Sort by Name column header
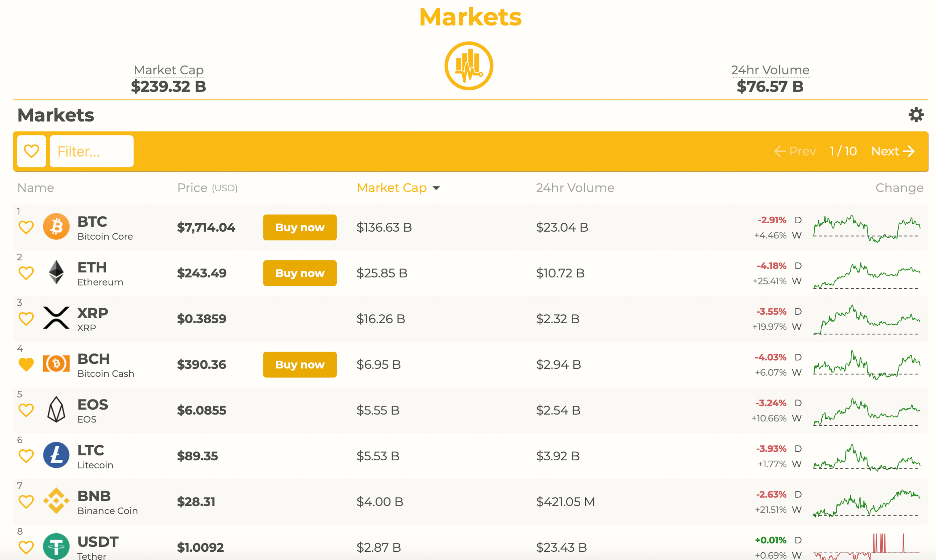Image resolution: width=936 pixels, height=560 pixels. tap(36, 188)
